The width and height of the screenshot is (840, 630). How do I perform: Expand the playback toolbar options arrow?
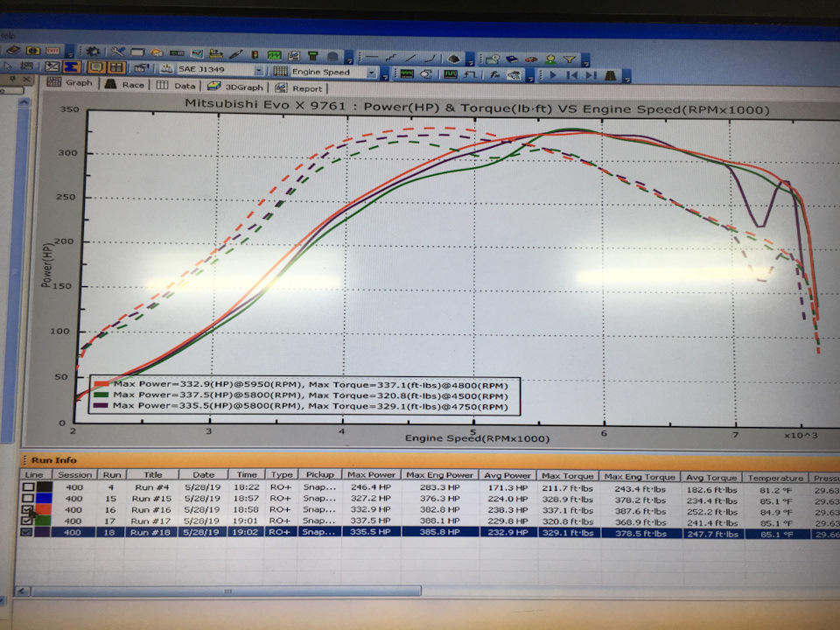626,78
